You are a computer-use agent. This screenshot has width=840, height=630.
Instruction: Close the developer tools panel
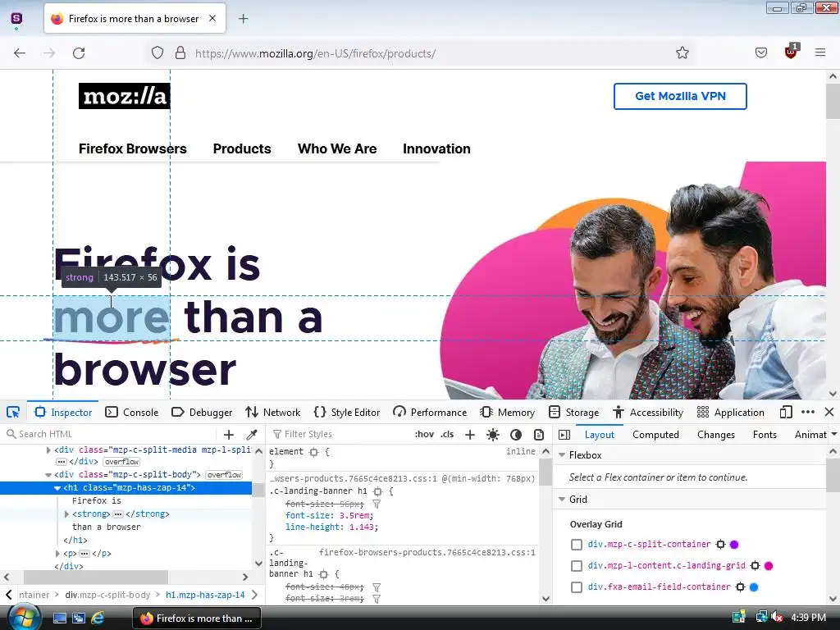coord(829,412)
